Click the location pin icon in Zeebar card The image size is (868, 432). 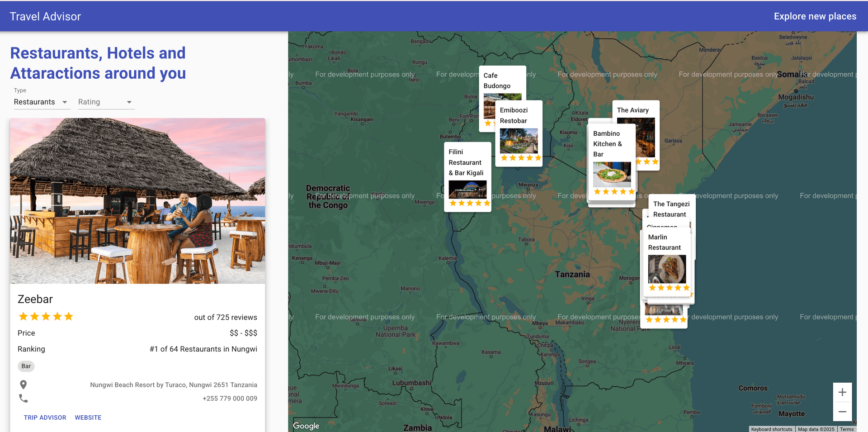click(x=24, y=385)
